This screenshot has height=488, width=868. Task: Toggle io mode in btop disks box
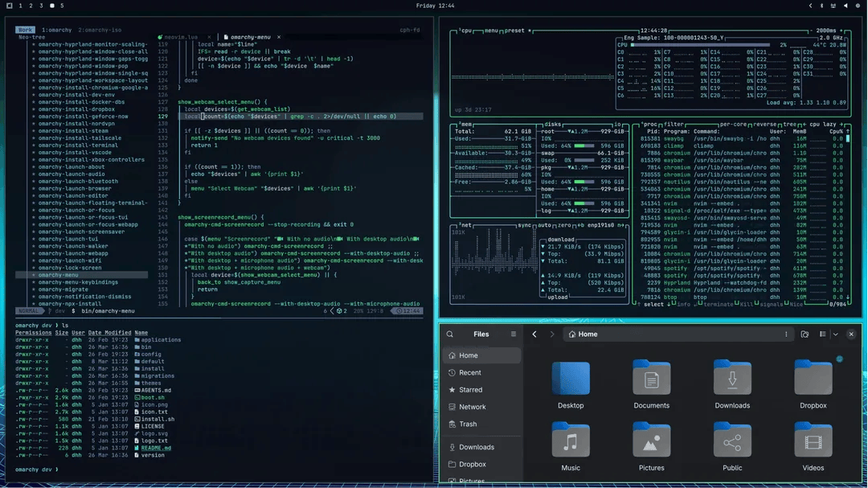point(617,124)
